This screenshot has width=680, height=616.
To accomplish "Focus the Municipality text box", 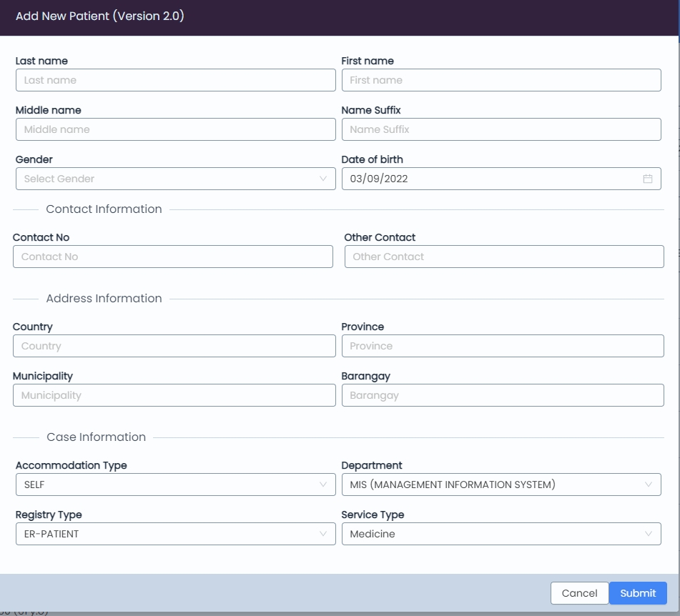I will (x=174, y=395).
